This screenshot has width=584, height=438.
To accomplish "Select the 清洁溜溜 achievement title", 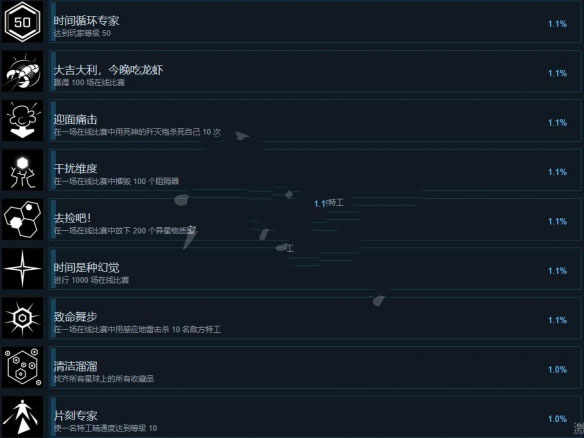I will pyautogui.click(x=75, y=366).
